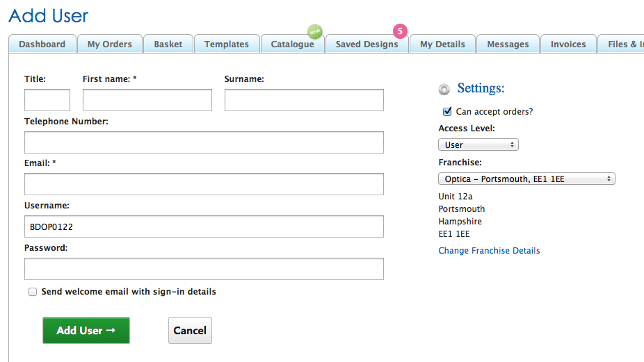644x362 pixels.
Task: Click the pink 5 badge on Saved Designs
Action: click(x=400, y=31)
